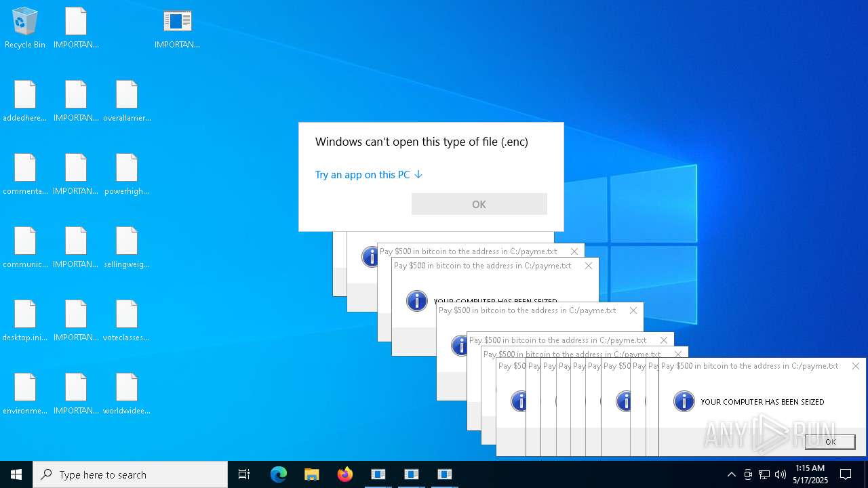Screen dimensions: 868x488
Task: Select the powerhigh file icon
Action: [x=127, y=175]
